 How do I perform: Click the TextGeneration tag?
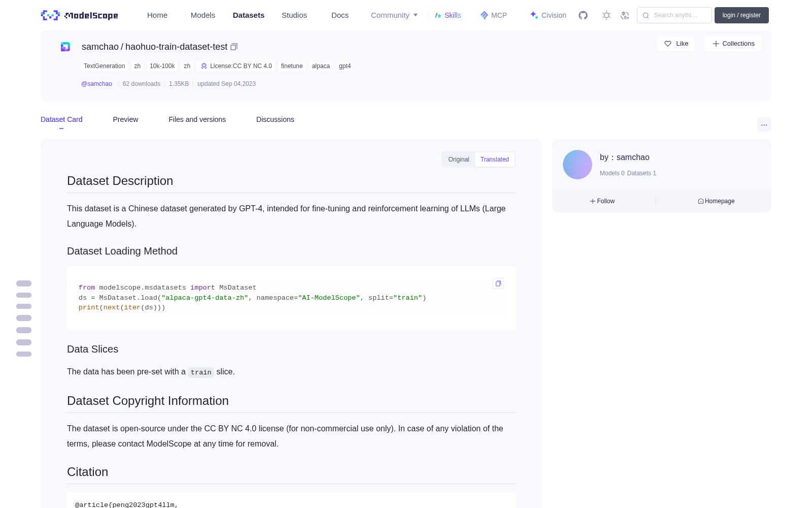104,66
